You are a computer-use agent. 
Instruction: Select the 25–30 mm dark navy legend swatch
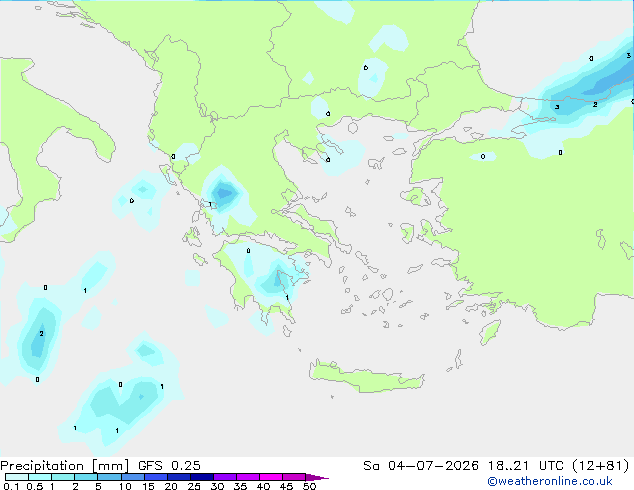click(202, 477)
